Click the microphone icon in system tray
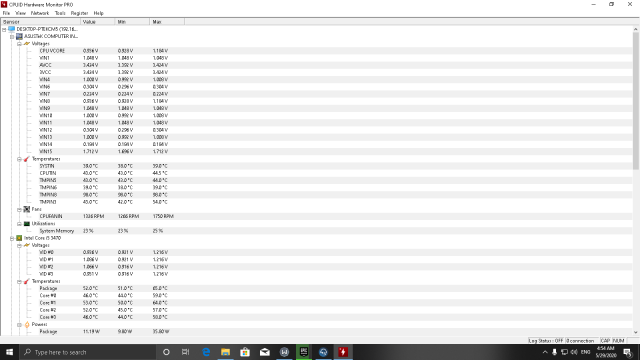The image size is (640, 360). pyautogui.click(x=554, y=352)
